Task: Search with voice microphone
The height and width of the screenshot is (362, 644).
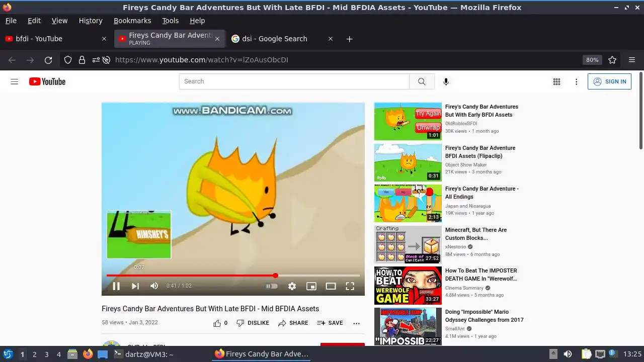Action: pyautogui.click(x=446, y=81)
